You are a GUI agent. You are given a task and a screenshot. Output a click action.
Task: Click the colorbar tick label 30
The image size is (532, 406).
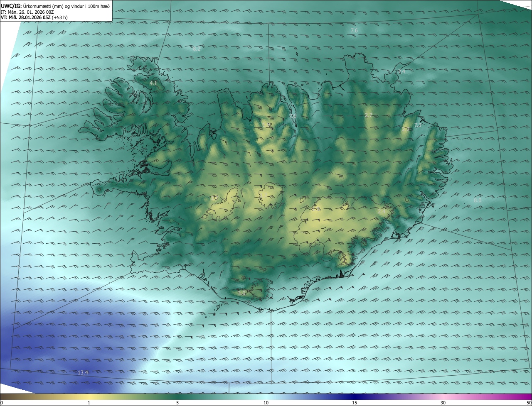pyautogui.click(x=443, y=403)
